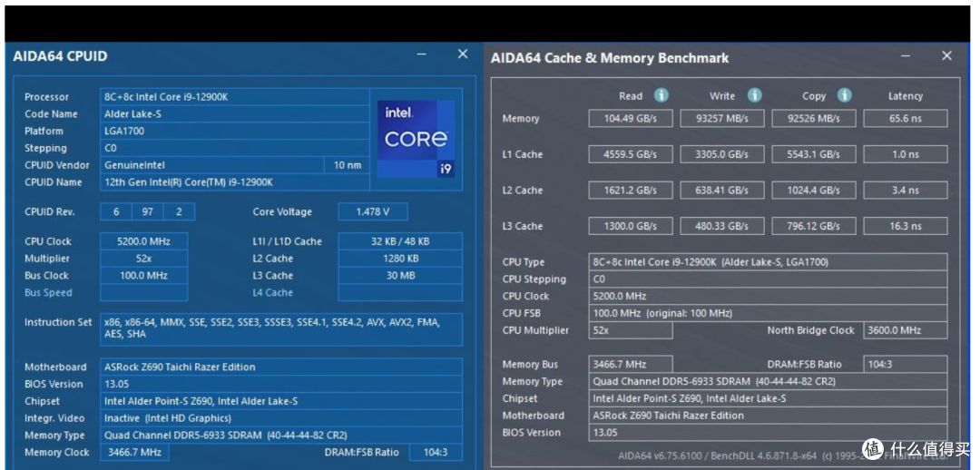
Task: Click the Processor name field in CPUID window
Action: tap(234, 97)
